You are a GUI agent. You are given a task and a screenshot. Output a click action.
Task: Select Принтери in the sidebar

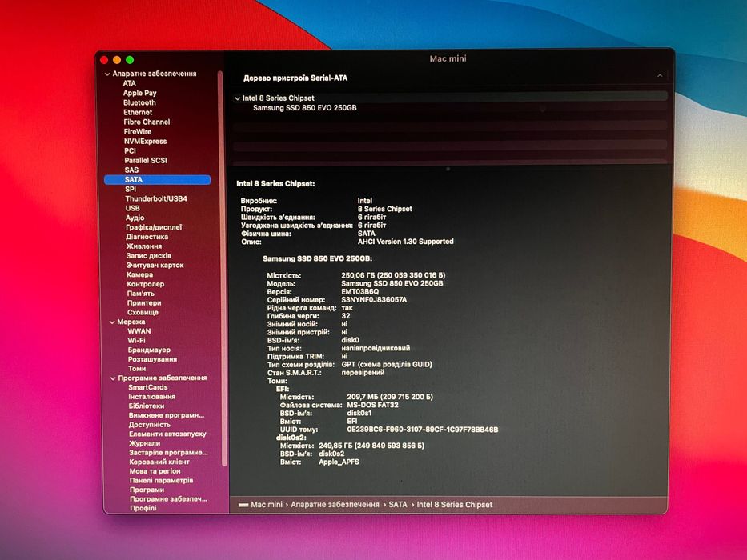(144, 303)
